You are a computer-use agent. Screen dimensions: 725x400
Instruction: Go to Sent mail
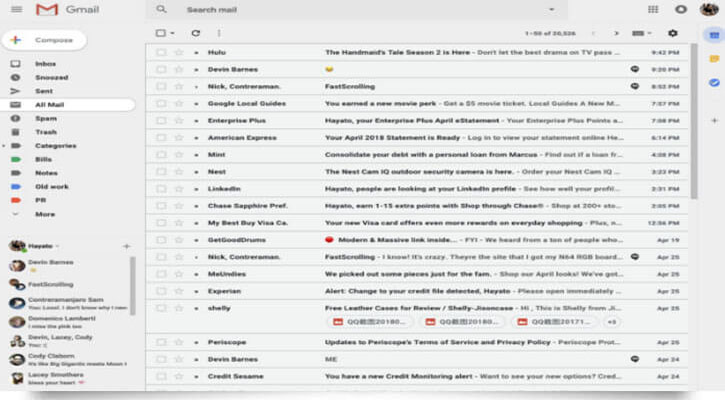(x=44, y=91)
